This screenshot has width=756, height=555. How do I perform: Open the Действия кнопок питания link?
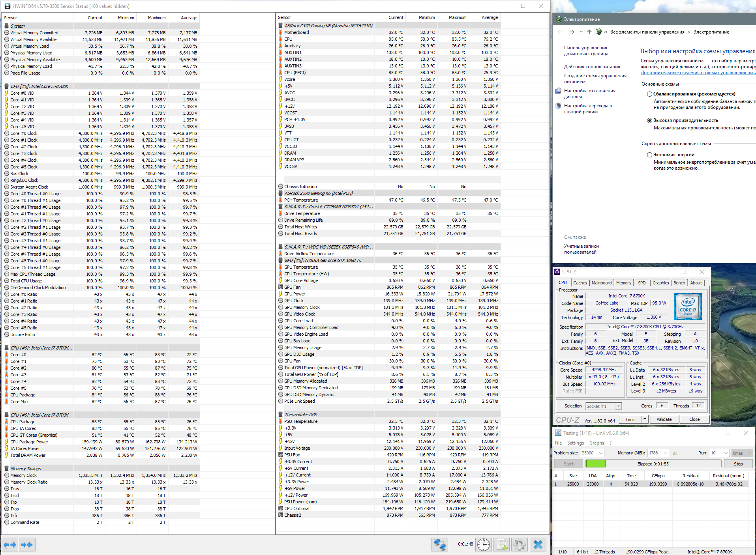pos(592,67)
